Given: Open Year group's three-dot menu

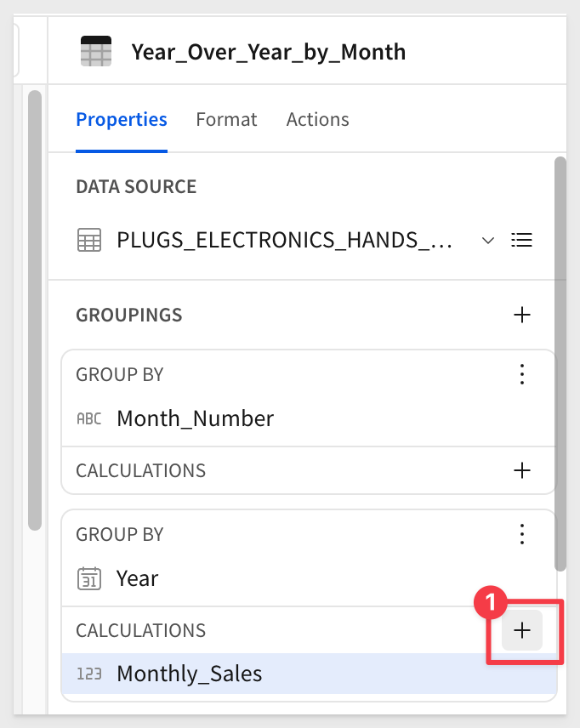Looking at the screenshot, I should pos(522,534).
